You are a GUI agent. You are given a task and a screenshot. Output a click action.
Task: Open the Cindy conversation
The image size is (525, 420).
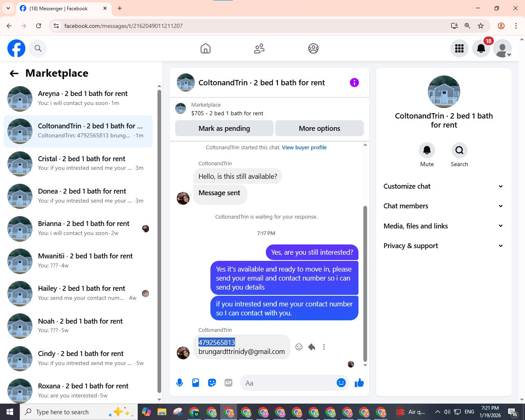[78, 358]
